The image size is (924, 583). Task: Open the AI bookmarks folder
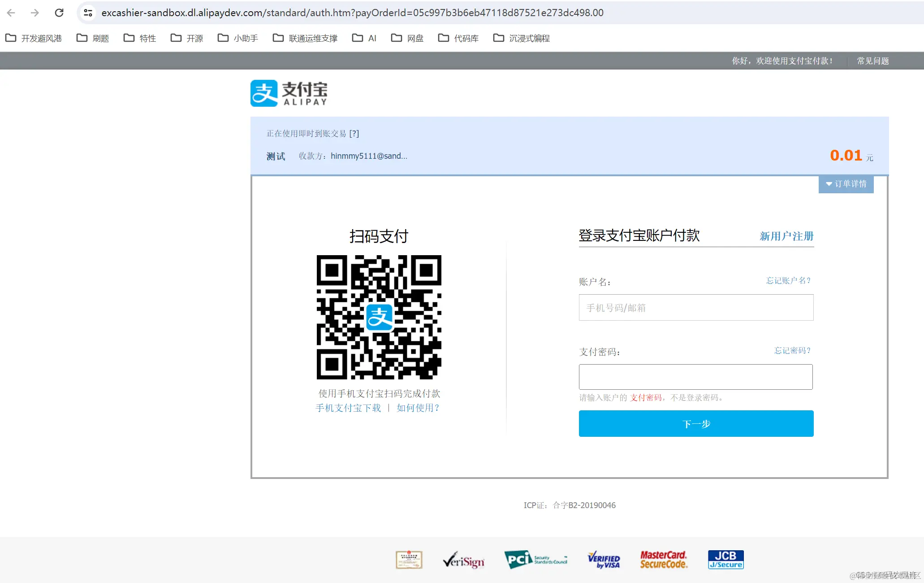click(x=364, y=38)
